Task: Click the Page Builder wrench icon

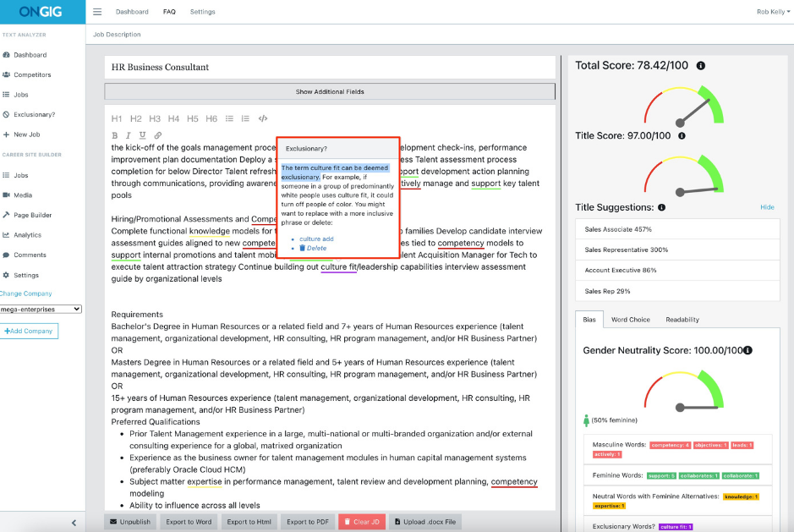Action: pos(6,215)
